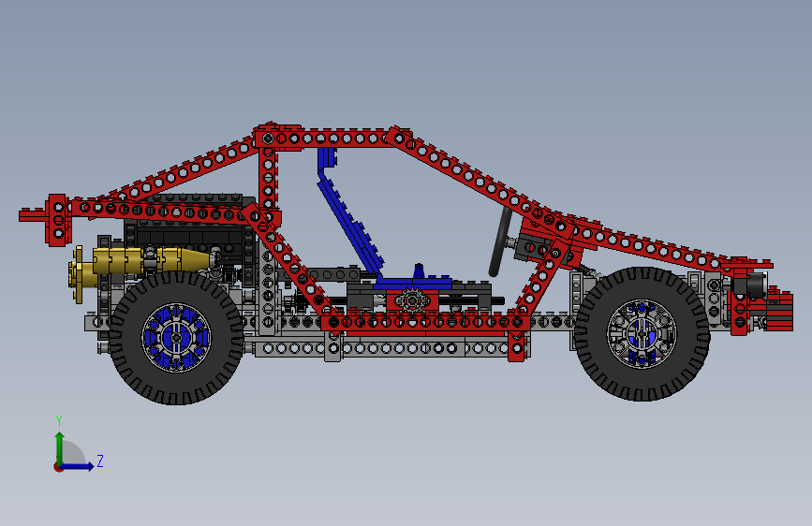Select the gold-colored part at the rear
The height and width of the screenshot is (526, 812).
click(140, 260)
